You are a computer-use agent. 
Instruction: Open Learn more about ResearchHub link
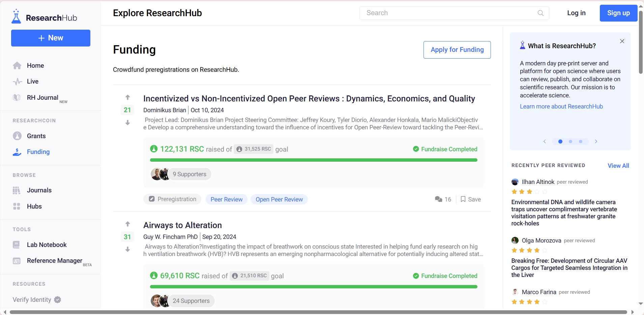coord(561,106)
